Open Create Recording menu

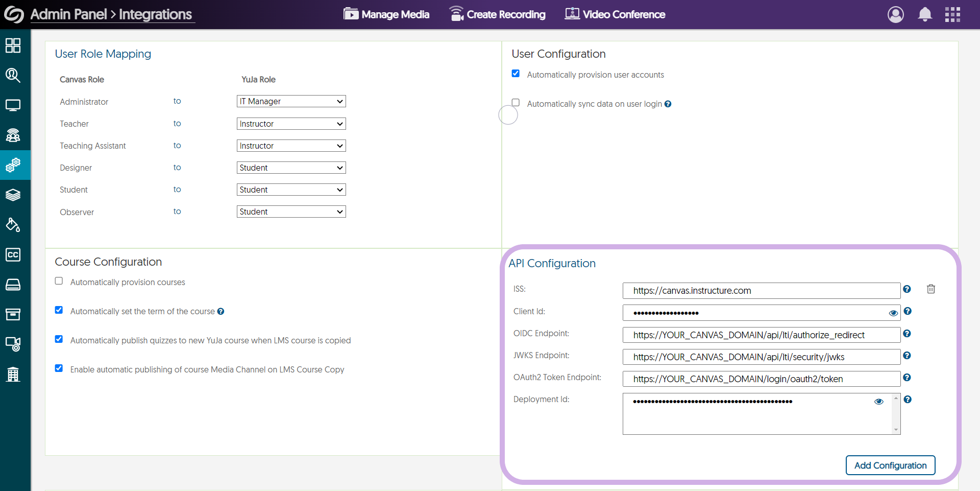coord(498,14)
